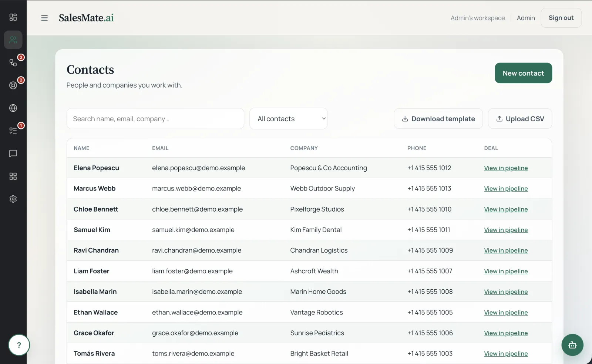The height and width of the screenshot is (364, 592).
Task: Open View in pipeline for Elena Popescu
Action: click(506, 168)
